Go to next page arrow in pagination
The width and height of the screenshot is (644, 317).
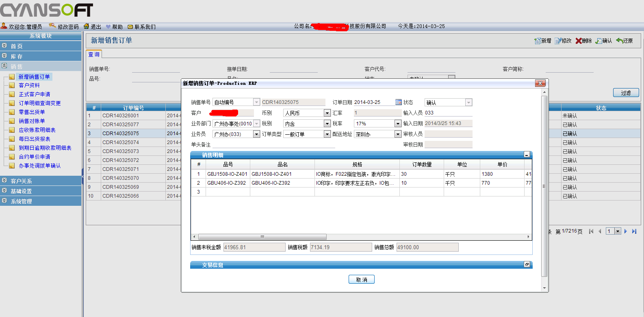[626, 231]
